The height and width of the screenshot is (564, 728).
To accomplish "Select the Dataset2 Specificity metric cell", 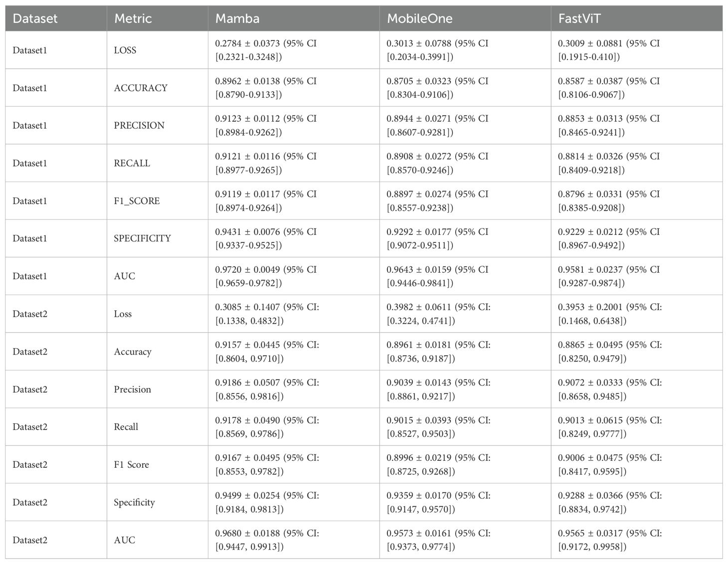I will pos(134,502).
